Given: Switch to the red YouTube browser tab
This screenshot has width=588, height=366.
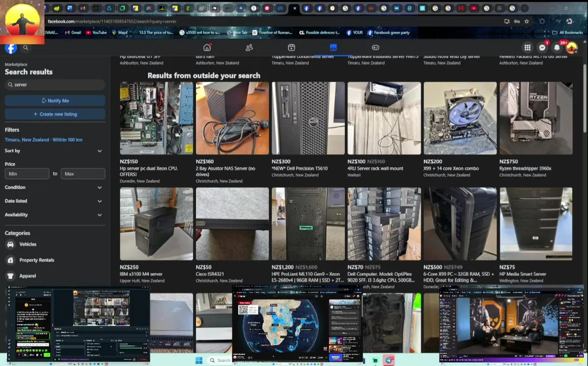Looking at the screenshot, I should click(x=474, y=8).
